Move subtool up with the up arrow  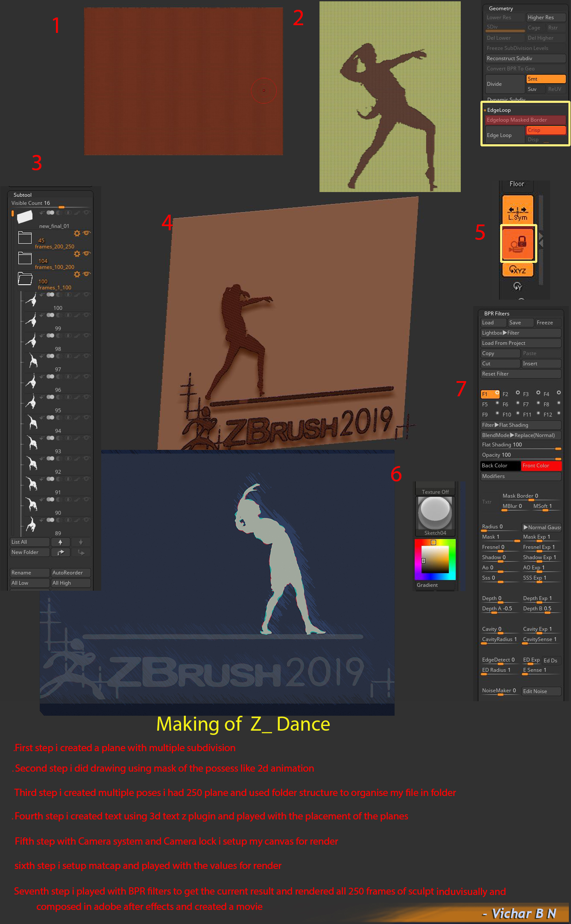pos(60,542)
